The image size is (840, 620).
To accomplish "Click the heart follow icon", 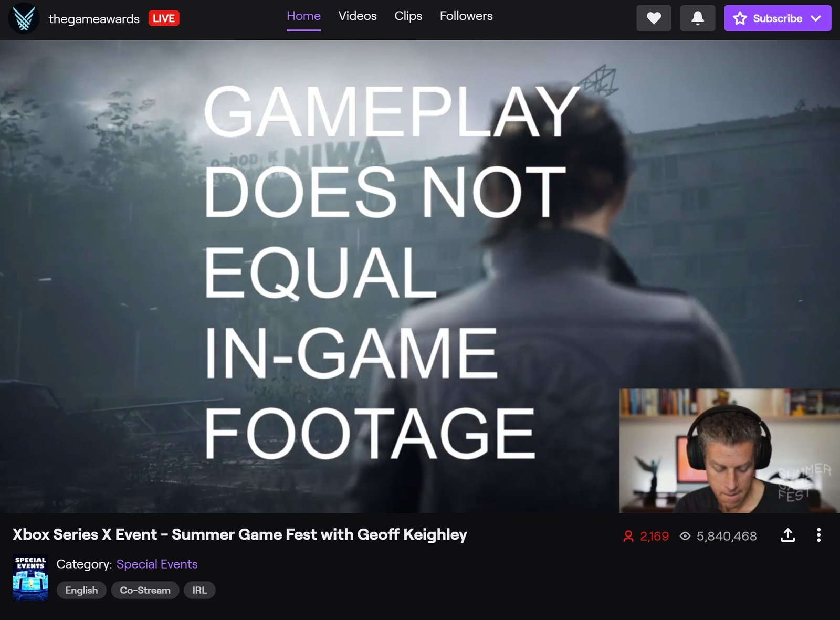I will tap(654, 18).
